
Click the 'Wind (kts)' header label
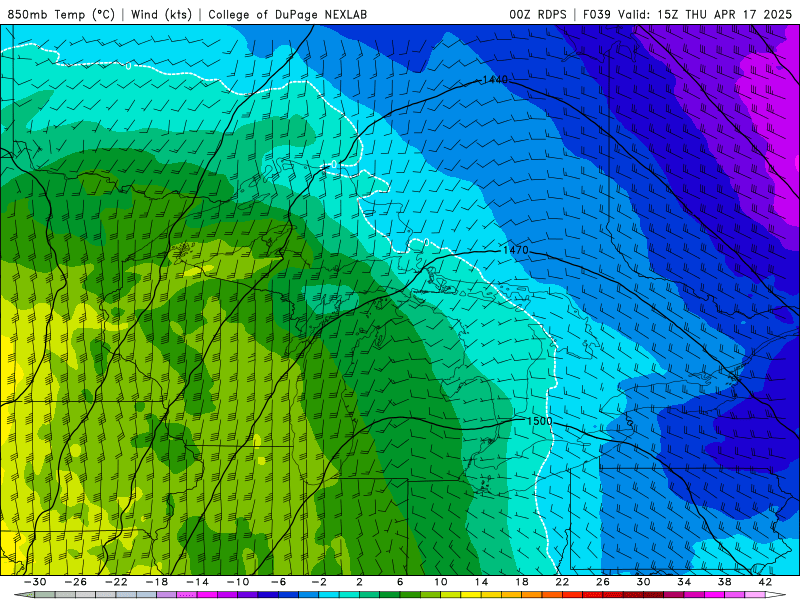(161, 14)
